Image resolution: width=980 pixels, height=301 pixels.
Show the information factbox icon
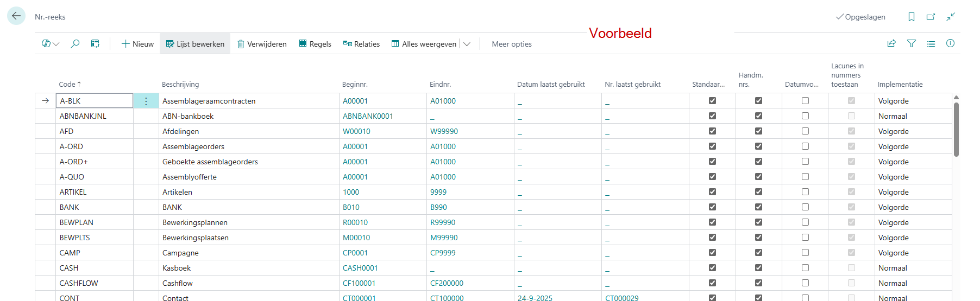tap(950, 44)
